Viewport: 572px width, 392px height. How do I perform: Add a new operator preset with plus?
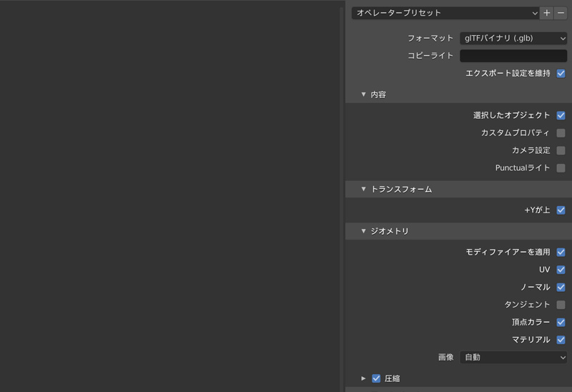click(x=546, y=13)
